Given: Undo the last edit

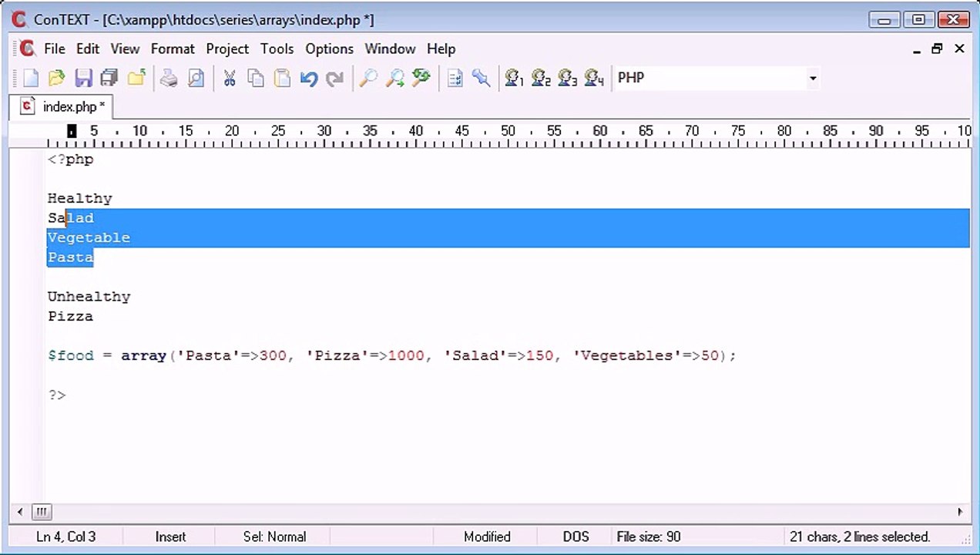Looking at the screenshot, I should pos(309,78).
